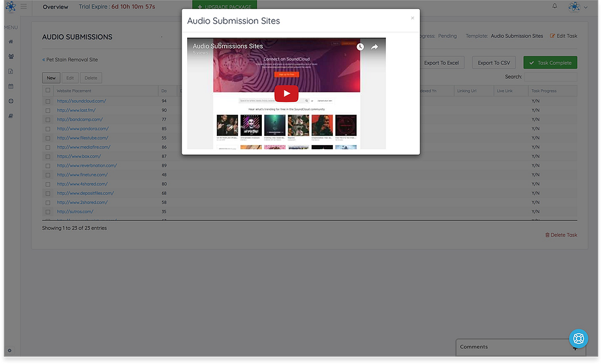Check the last.fm row checkbox
The width and height of the screenshot is (602, 364).
[x=47, y=110]
